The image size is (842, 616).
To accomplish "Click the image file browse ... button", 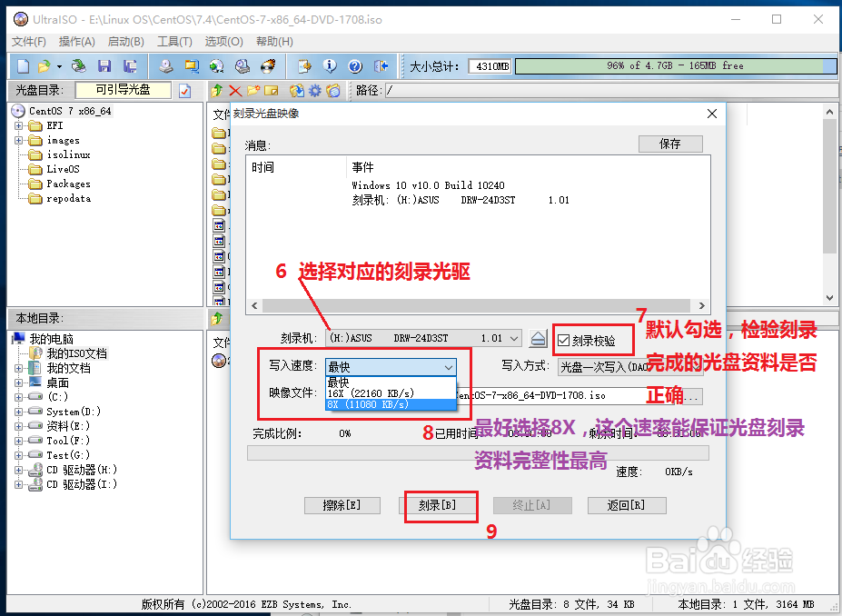I will 692,396.
